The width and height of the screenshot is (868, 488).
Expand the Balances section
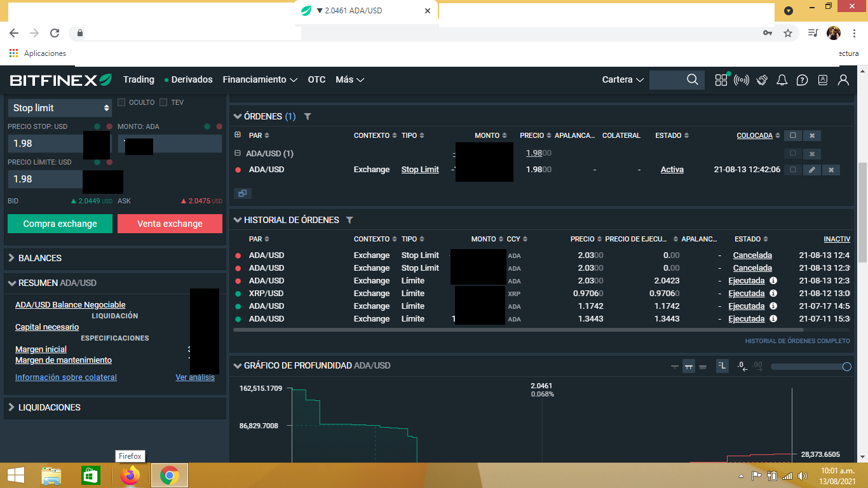[x=40, y=258]
